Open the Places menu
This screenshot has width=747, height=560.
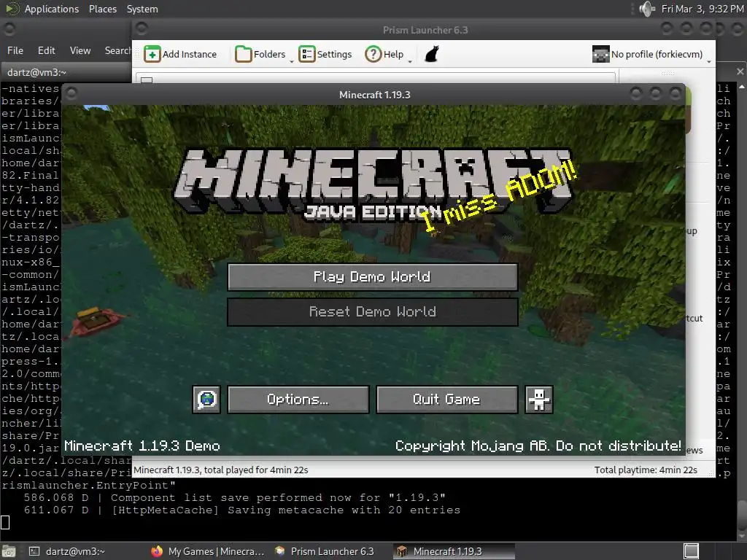coord(102,9)
